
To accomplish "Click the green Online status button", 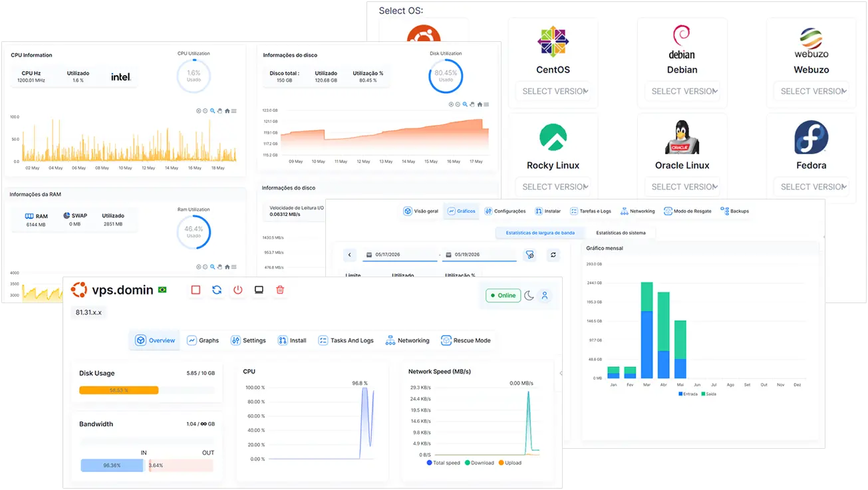I will (503, 295).
